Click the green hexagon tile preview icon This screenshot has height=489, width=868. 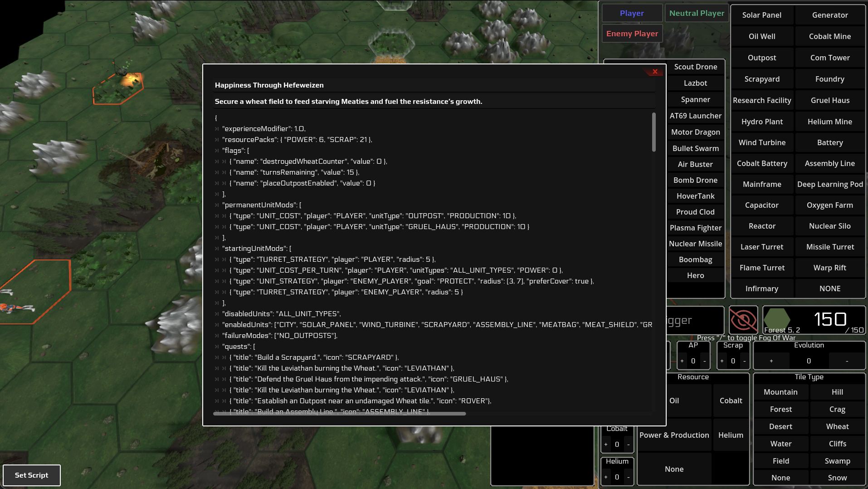[777, 318]
